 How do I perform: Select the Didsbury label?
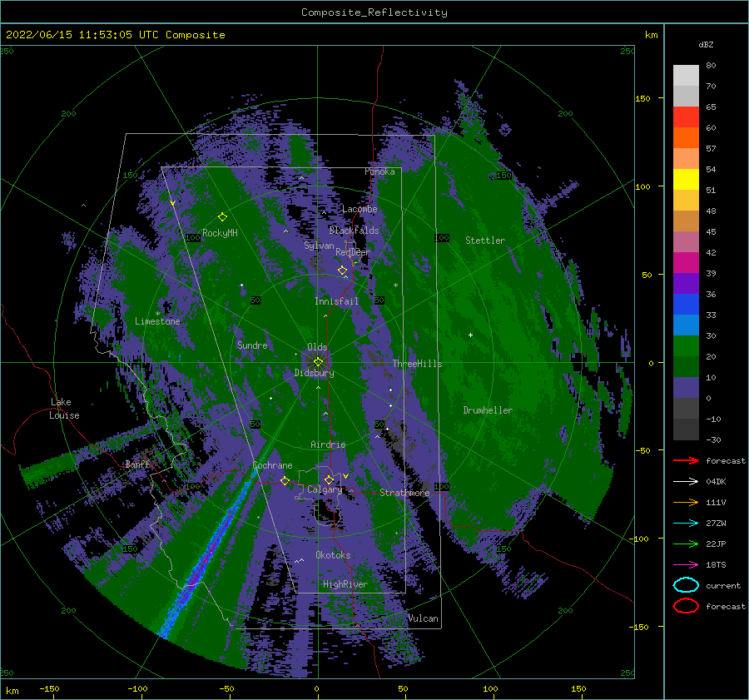click(x=315, y=373)
